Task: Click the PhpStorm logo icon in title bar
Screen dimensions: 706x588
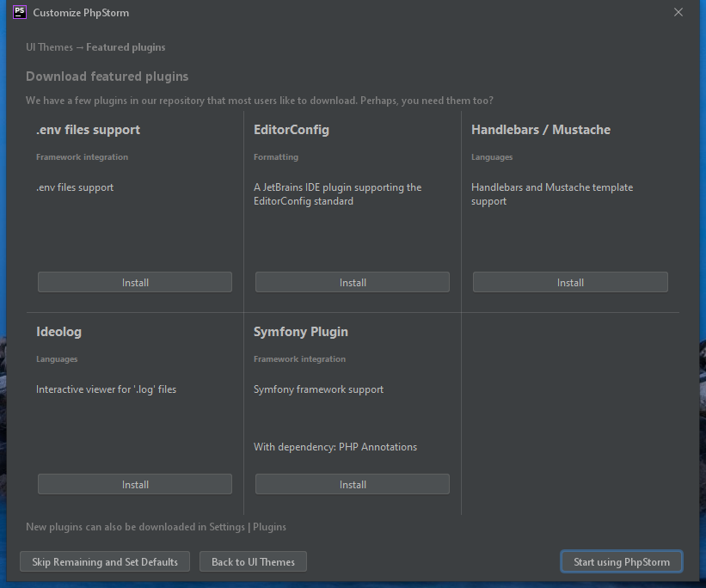Action: pos(20,12)
